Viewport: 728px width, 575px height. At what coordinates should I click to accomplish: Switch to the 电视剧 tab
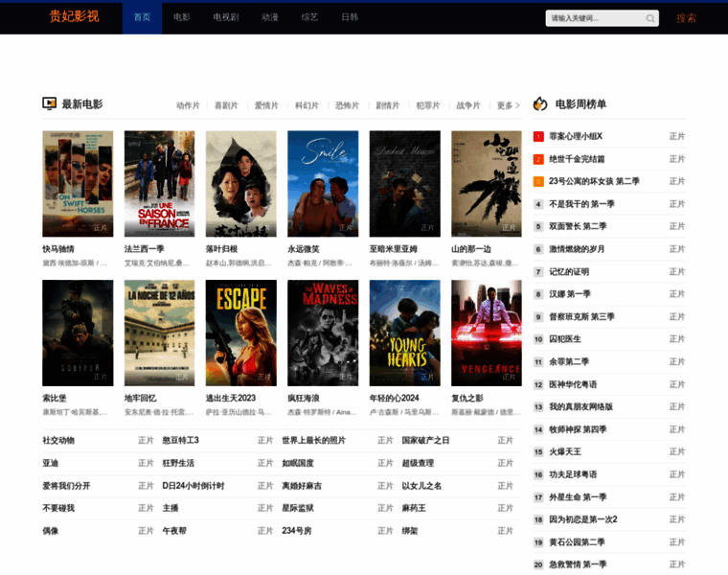[x=224, y=17]
